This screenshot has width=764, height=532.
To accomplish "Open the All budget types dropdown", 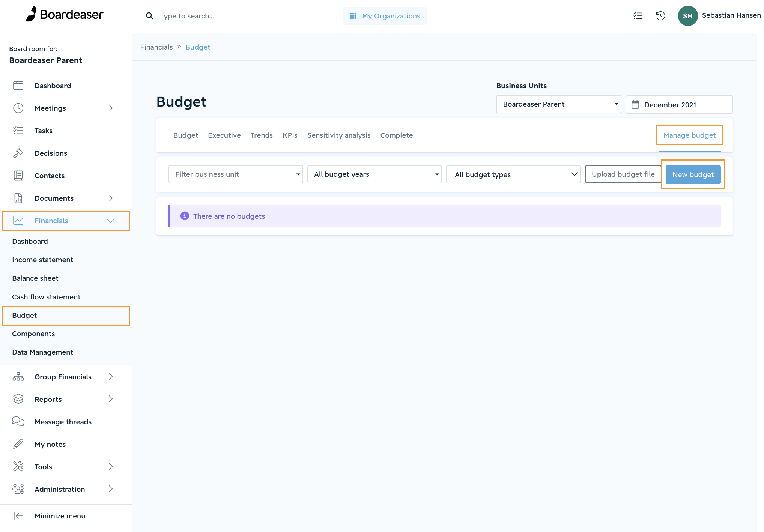I will [513, 174].
